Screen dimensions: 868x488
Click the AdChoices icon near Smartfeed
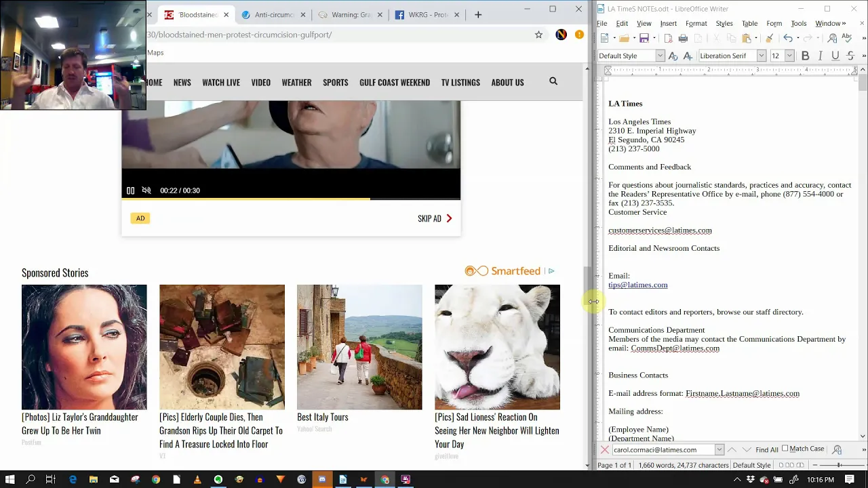(x=551, y=271)
